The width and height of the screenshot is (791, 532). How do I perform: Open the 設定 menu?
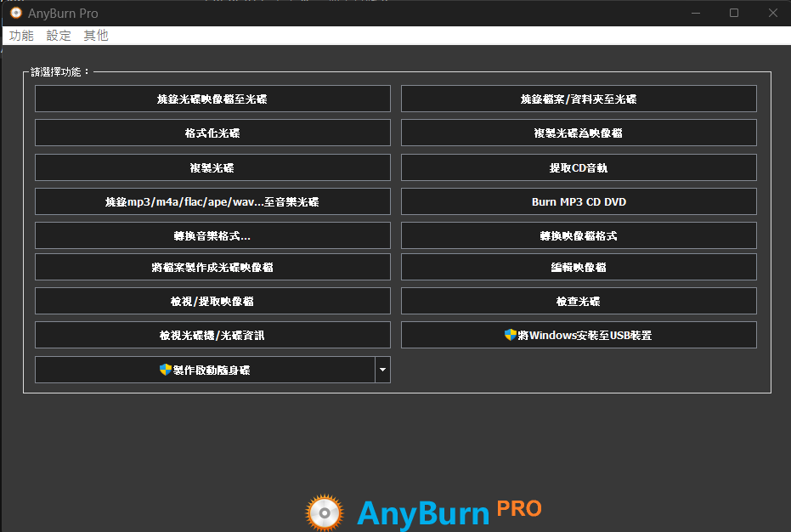pos(59,36)
